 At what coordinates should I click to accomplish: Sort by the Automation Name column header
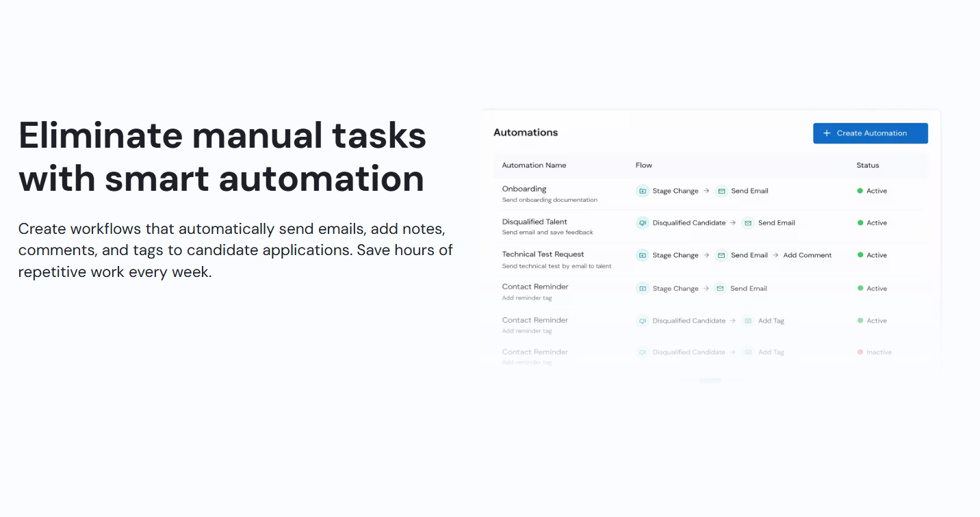pos(534,165)
